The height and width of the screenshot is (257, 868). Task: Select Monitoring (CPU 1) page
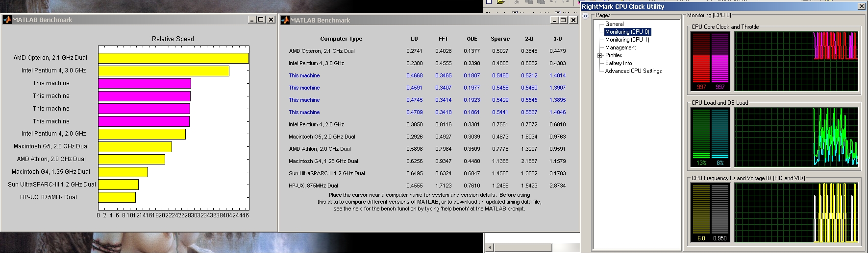pos(627,40)
